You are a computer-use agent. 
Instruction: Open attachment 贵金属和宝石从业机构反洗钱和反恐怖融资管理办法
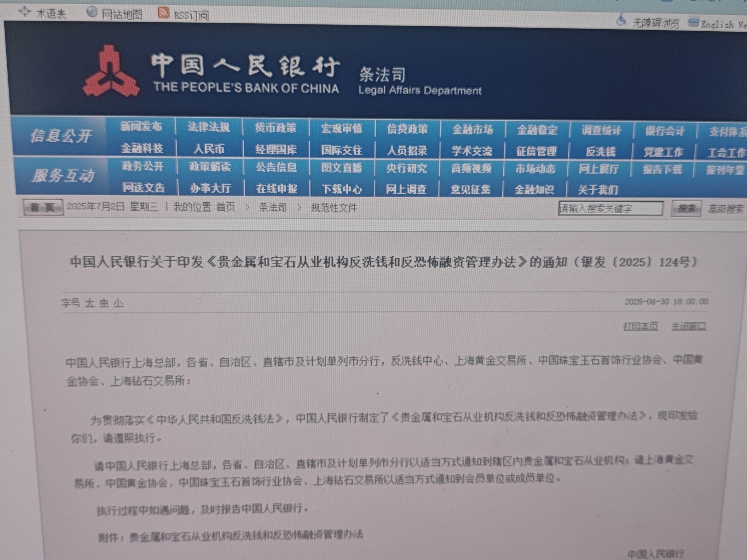246,535
